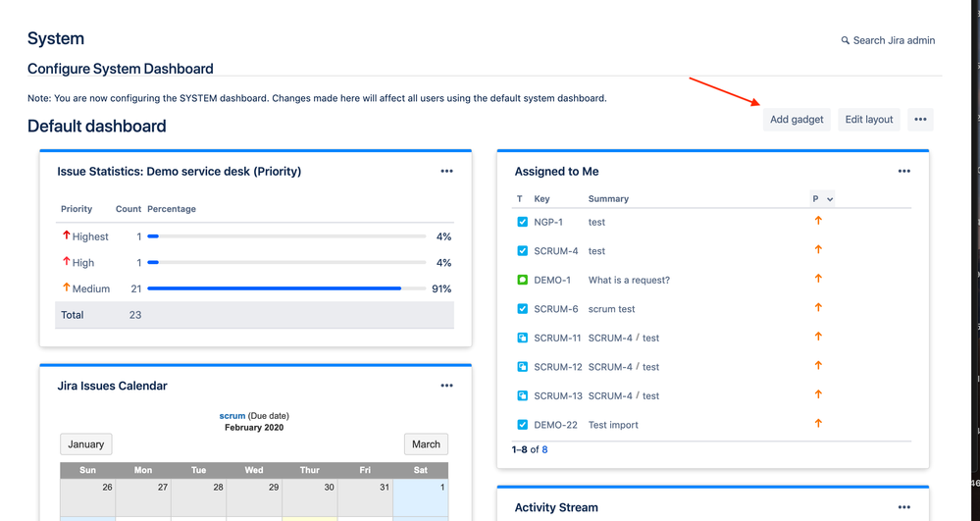
Task: Click the priority arrow for DEMO-1
Action: pos(817,279)
